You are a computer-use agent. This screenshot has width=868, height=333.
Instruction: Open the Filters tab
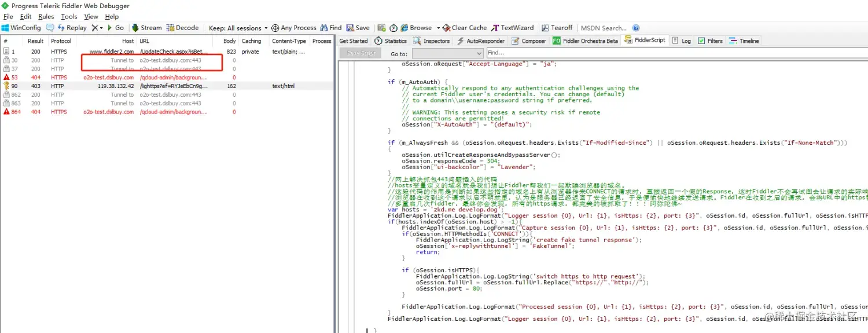(x=710, y=41)
